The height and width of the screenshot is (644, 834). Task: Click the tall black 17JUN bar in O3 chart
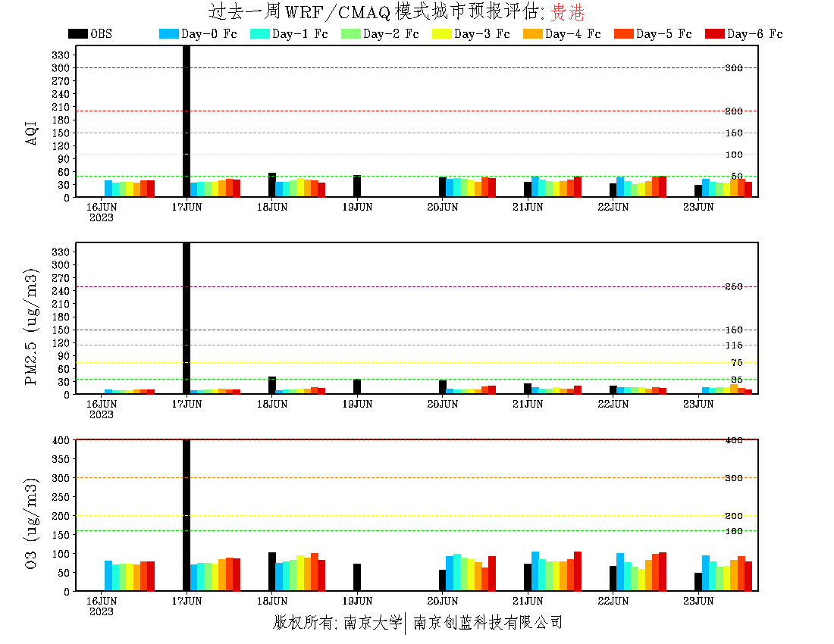tap(187, 515)
